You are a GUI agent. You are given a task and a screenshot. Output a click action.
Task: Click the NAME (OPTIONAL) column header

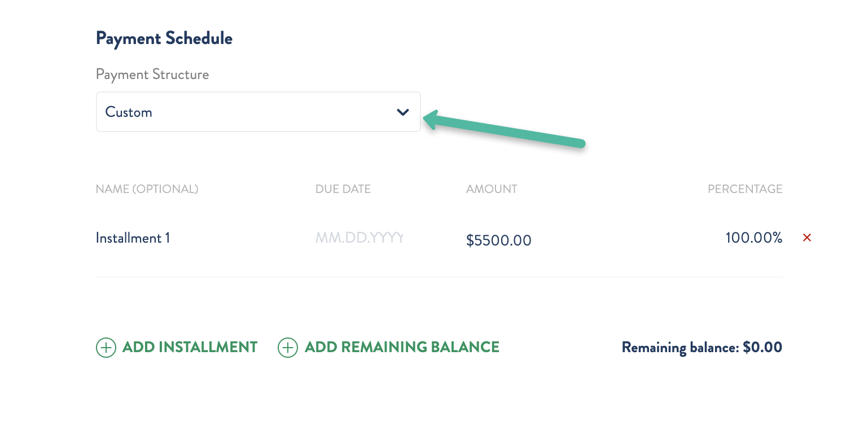coord(147,190)
